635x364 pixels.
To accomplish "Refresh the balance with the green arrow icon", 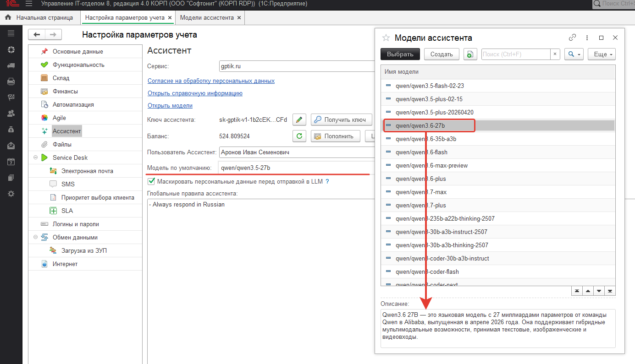I will point(299,136).
